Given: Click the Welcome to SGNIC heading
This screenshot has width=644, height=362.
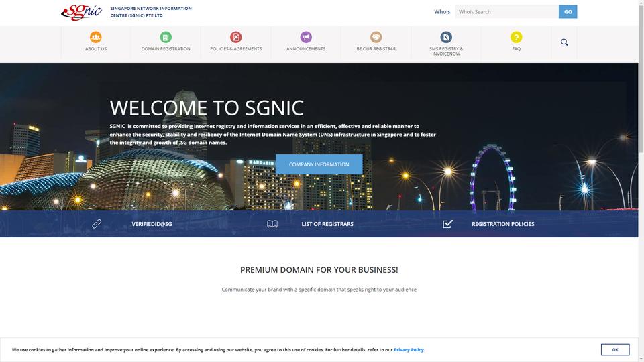Looking at the screenshot, I should click(x=207, y=107).
